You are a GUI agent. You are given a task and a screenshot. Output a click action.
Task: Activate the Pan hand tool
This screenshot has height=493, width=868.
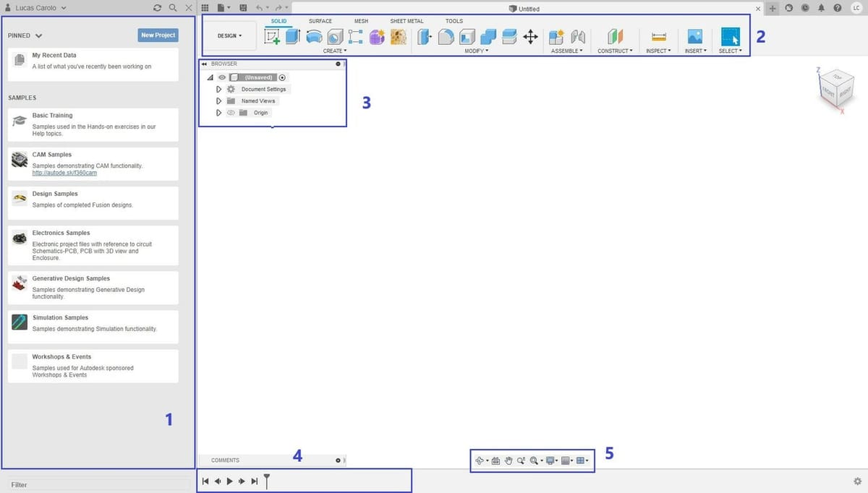509,460
